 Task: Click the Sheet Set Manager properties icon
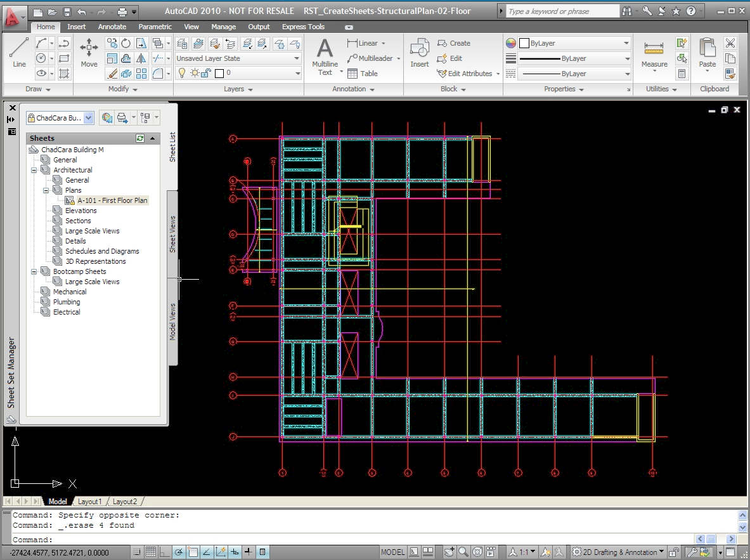tap(11, 132)
